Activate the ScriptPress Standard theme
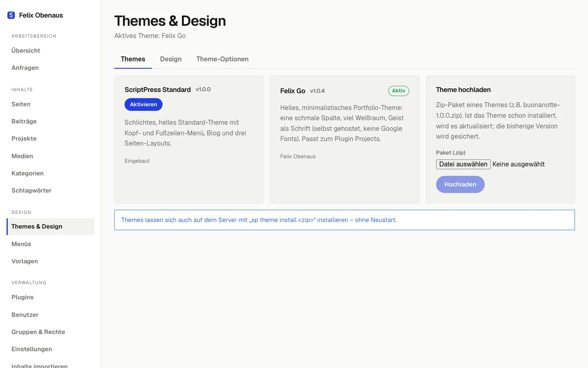The height and width of the screenshot is (368, 588). (x=143, y=104)
